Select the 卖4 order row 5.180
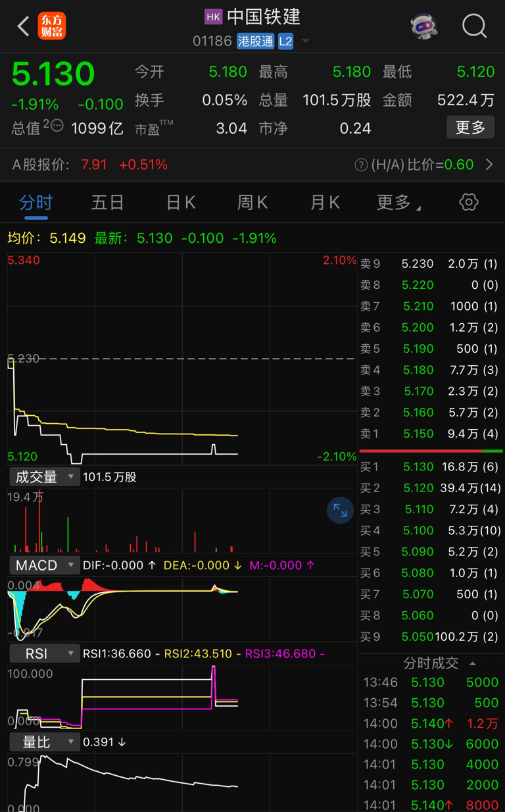This screenshot has width=505, height=812. coord(431,370)
